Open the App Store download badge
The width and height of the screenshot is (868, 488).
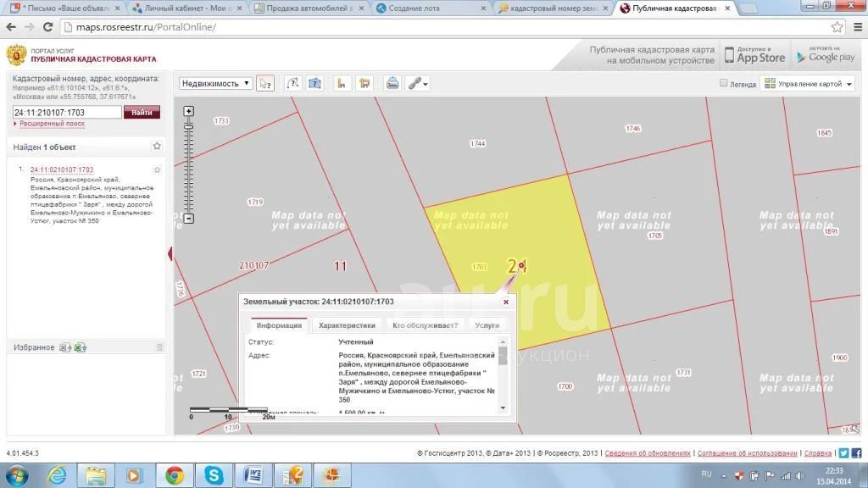755,55
